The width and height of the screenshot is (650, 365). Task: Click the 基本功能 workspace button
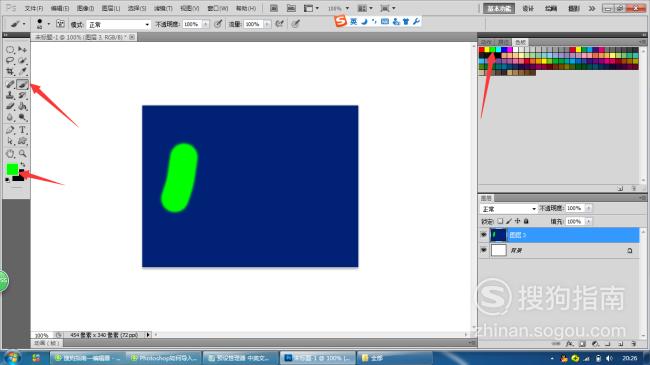(x=499, y=8)
